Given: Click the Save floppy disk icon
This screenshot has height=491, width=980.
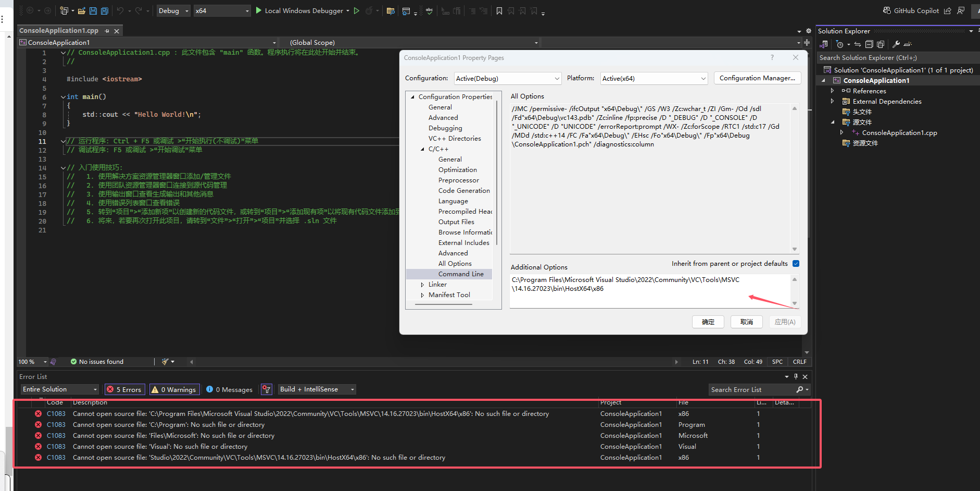Looking at the screenshot, I should 93,10.
